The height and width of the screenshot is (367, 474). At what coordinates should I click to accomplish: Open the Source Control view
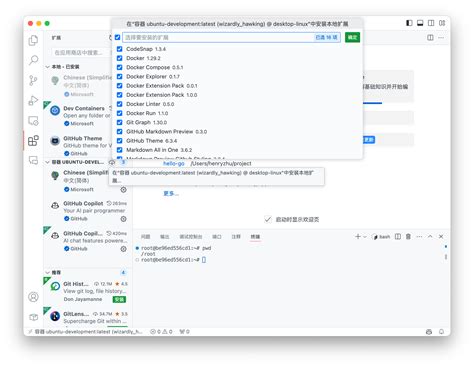pos(33,80)
